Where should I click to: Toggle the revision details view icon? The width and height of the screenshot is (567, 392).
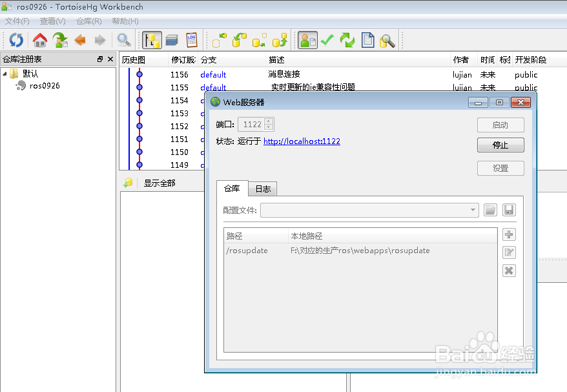308,40
